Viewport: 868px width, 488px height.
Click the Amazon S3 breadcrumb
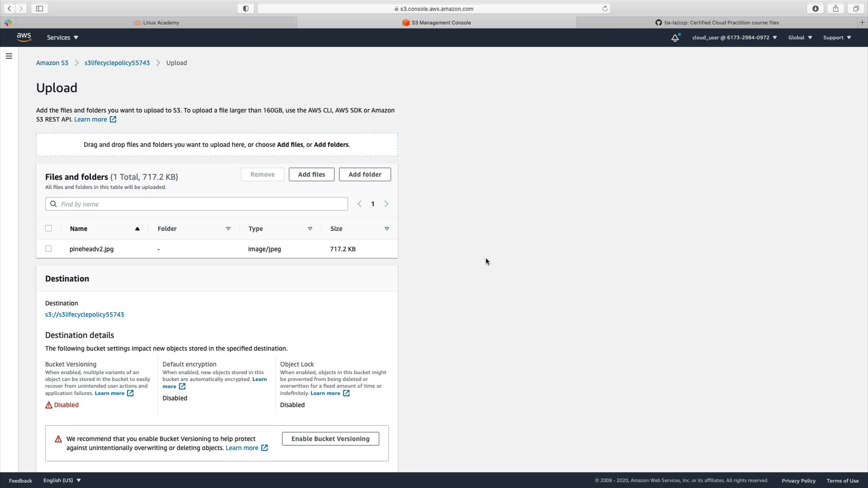[x=52, y=63]
